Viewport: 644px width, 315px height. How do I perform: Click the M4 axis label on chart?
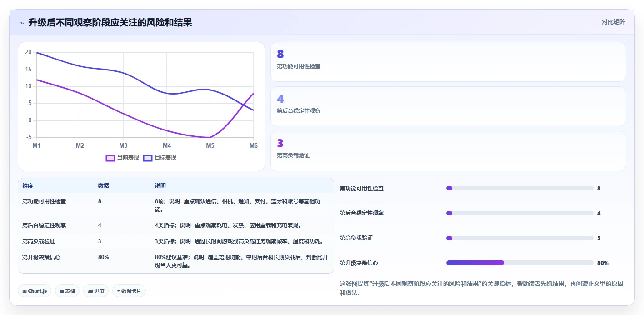167,145
